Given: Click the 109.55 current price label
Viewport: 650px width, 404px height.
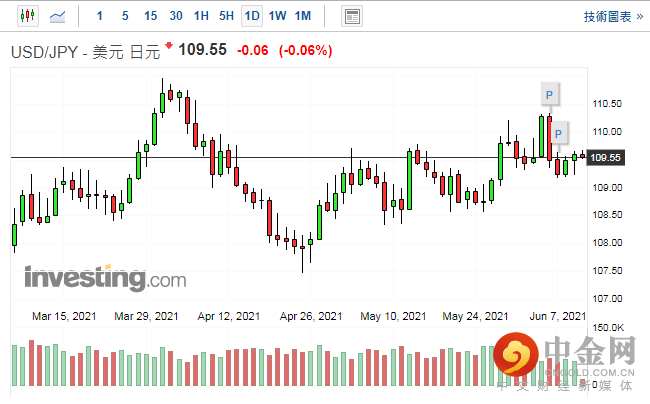Looking at the screenshot, I should 606,157.
